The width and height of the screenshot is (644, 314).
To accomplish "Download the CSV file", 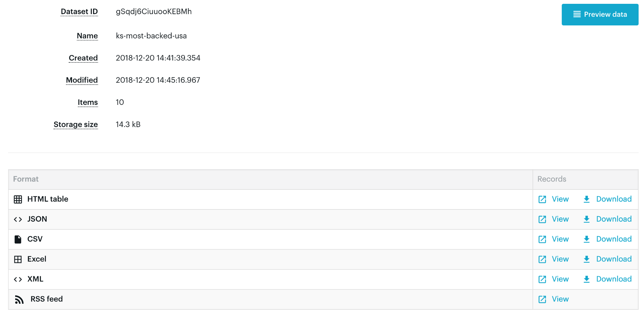I will [614, 239].
